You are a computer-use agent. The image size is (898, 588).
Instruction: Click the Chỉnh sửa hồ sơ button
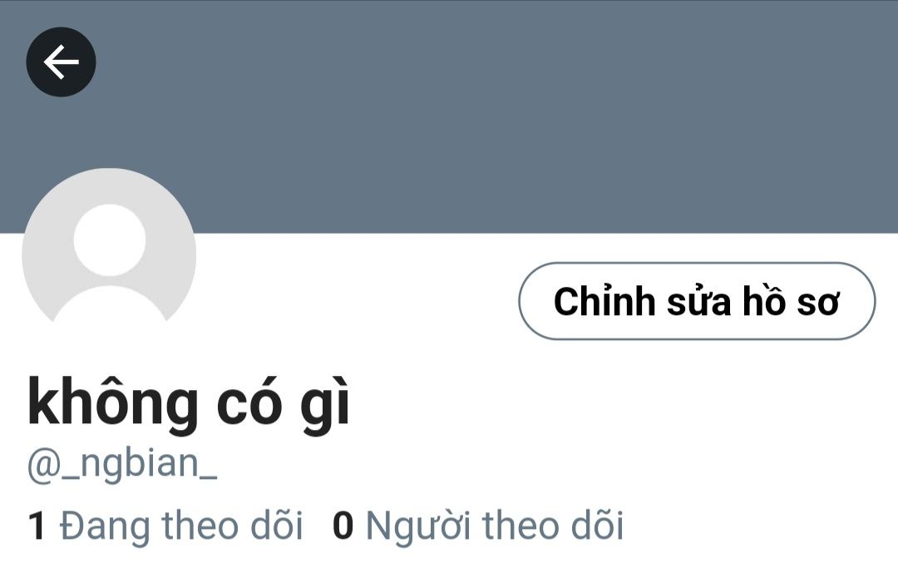coord(697,301)
